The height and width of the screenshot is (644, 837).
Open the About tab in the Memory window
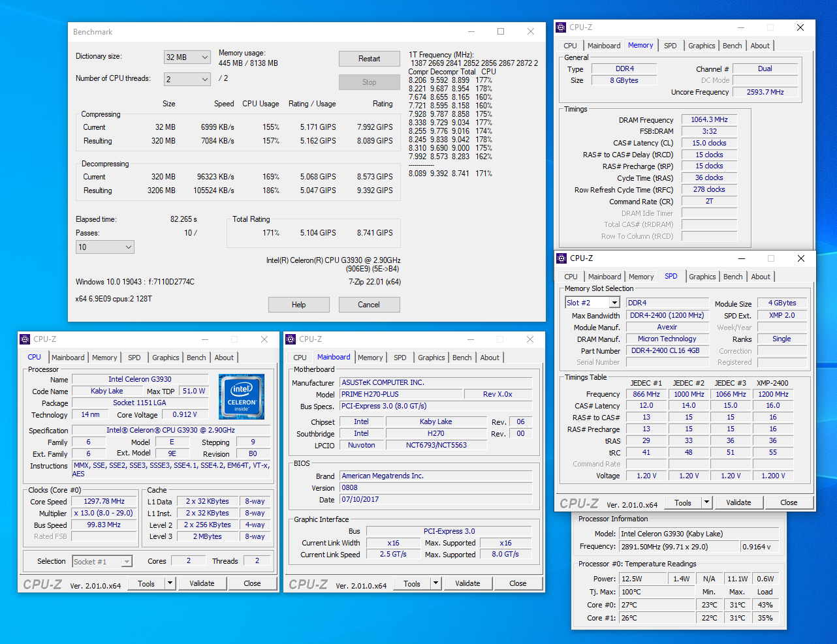point(760,46)
